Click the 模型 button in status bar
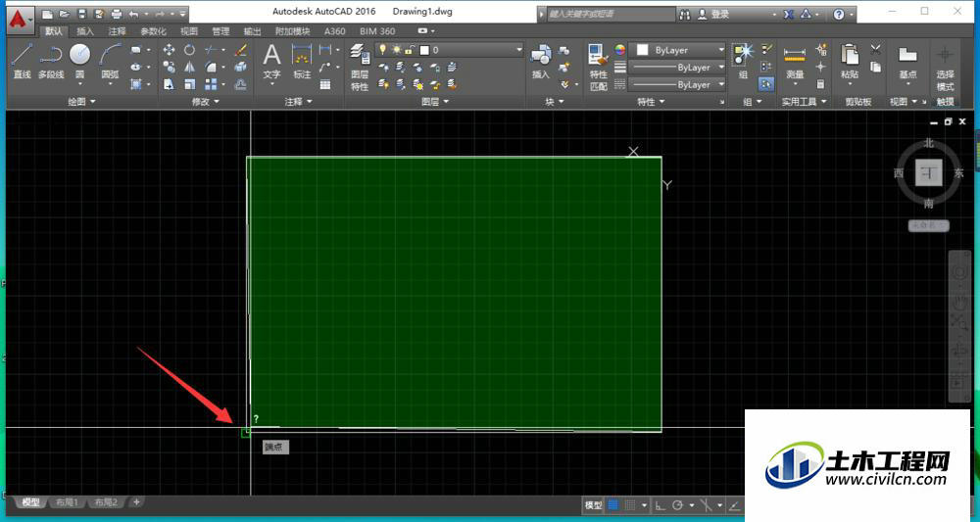This screenshot has height=522, width=980. 593,505
